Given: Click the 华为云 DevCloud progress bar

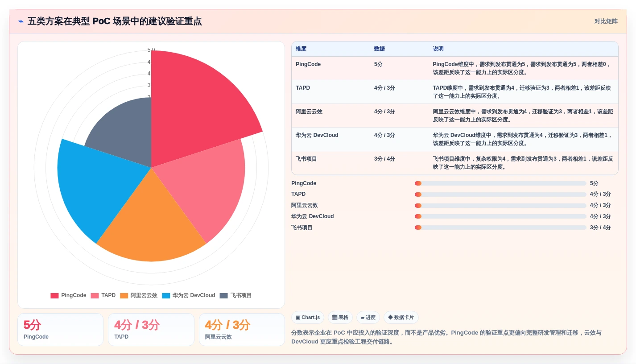Looking at the screenshot, I should (500, 216).
